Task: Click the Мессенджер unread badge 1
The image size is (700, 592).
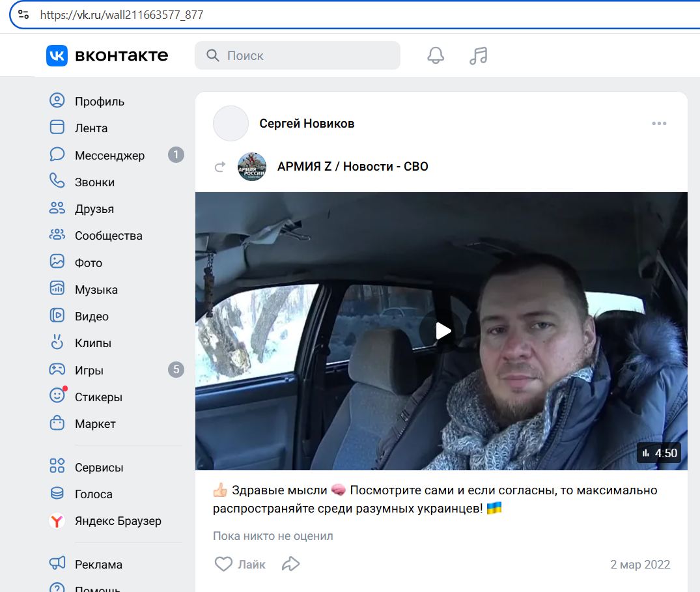Action: tap(176, 155)
